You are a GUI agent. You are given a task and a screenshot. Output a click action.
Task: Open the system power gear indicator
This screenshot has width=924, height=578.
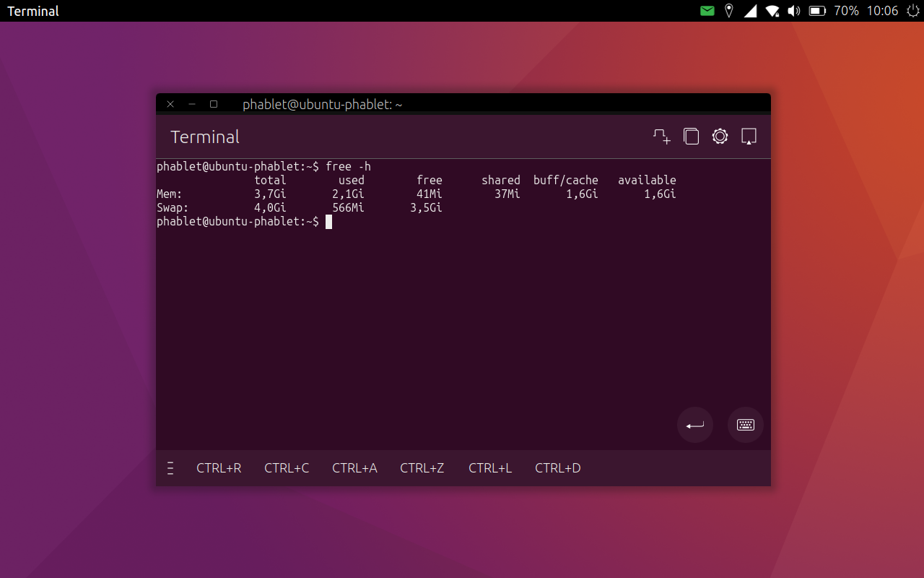coord(912,11)
